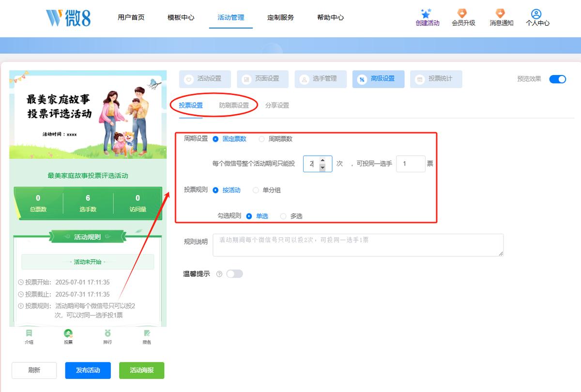Switch to the 投票统计 tab
The height and width of the screenshot is (392, 581).
436,79
